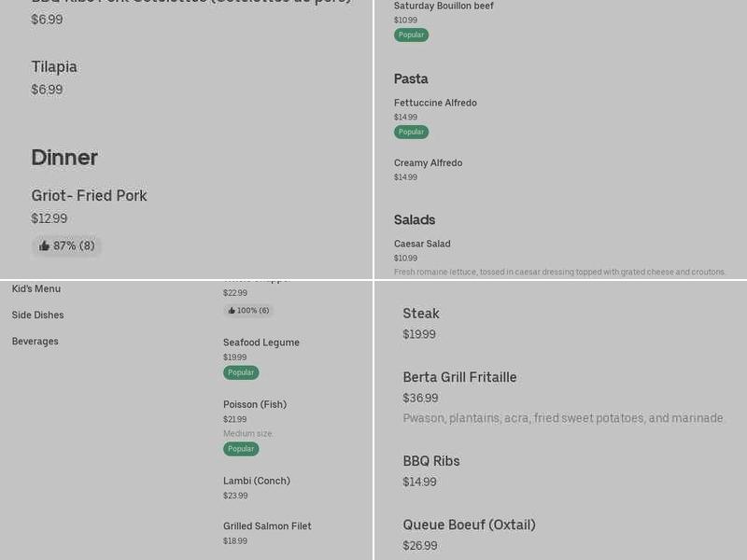
Task: Select the Salads section heading
Action: tap(414, 219)
